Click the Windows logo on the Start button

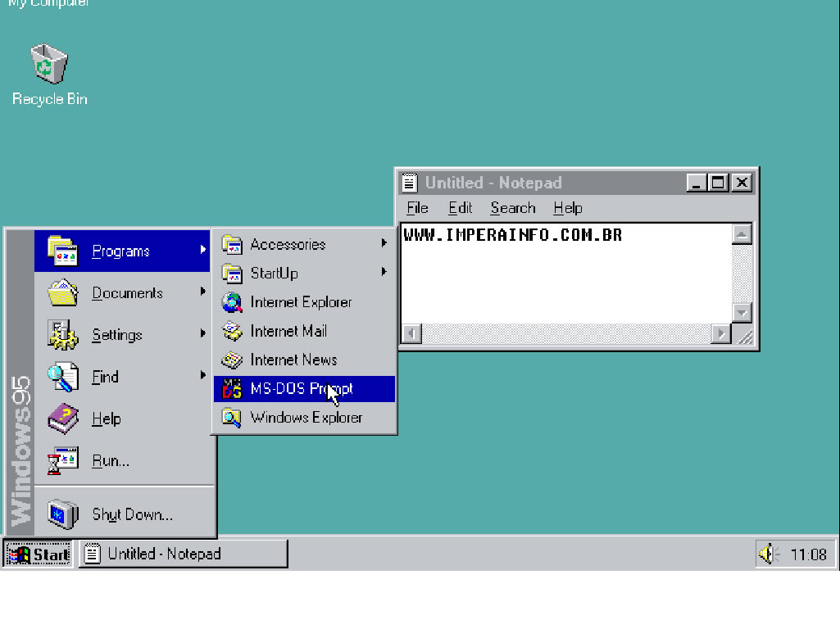[20, 554]
